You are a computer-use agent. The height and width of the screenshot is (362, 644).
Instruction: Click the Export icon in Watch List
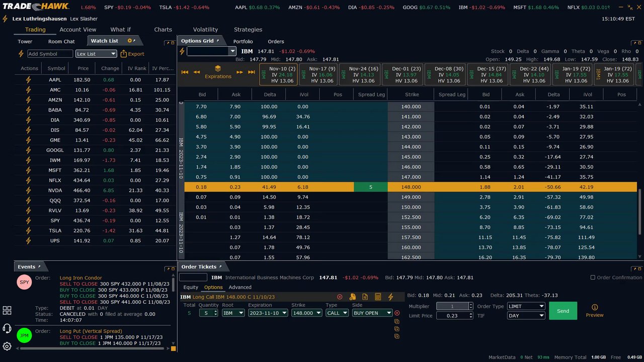123,54
